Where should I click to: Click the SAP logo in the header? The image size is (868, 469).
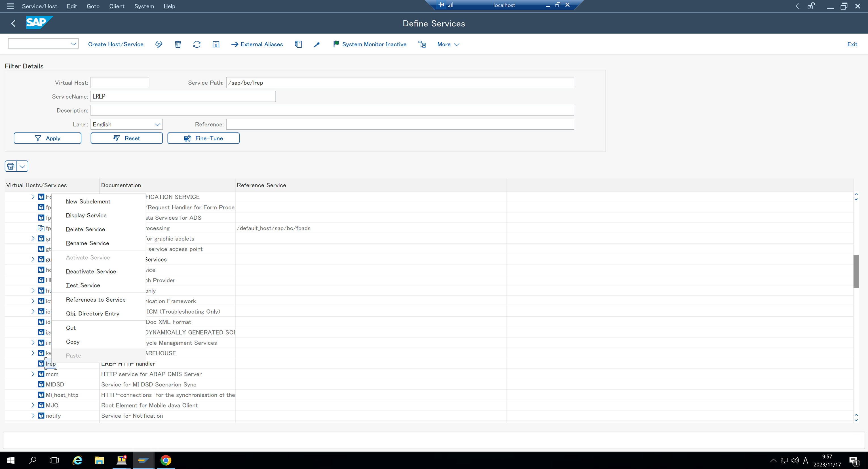tap(39, 23)
